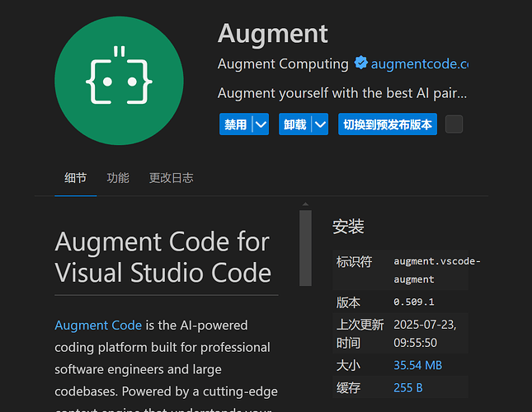Click the 大小 label
Screen dimensions: 532x412
pos(348,365)
